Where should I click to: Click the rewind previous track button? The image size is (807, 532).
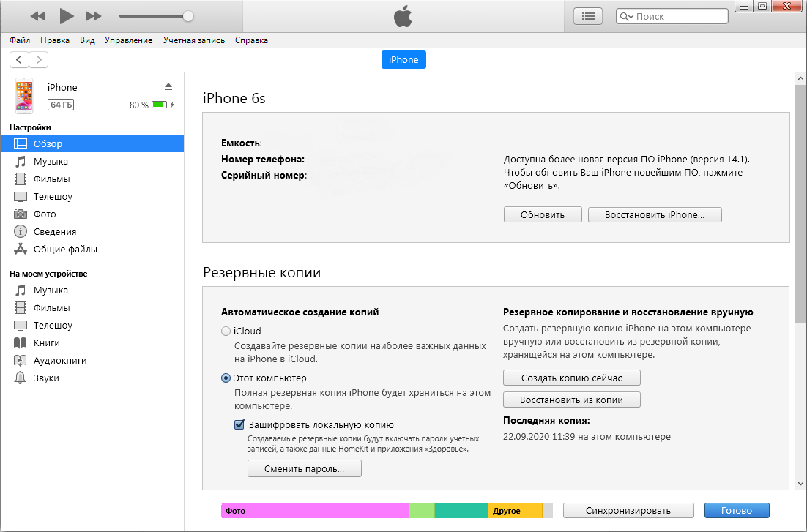37,16
